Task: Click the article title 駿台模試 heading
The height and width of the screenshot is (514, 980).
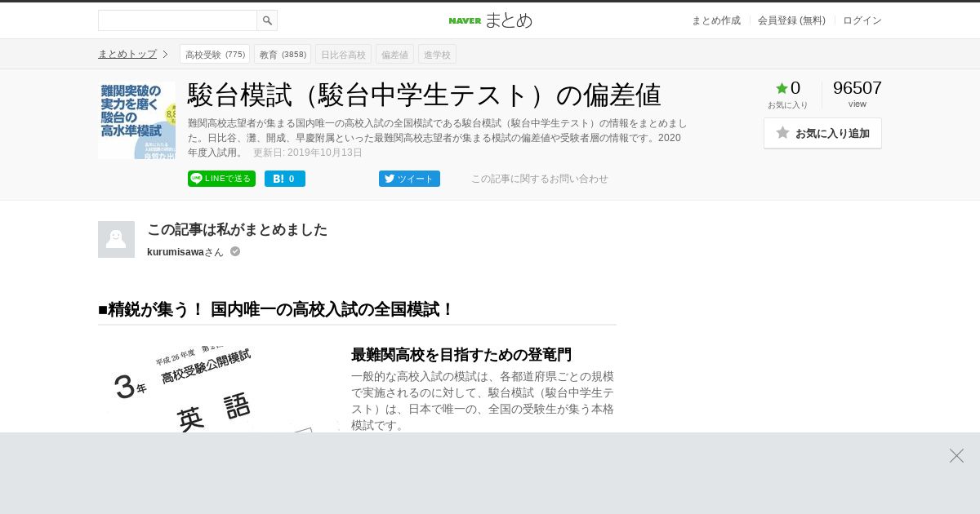Action: click(424, 95)
